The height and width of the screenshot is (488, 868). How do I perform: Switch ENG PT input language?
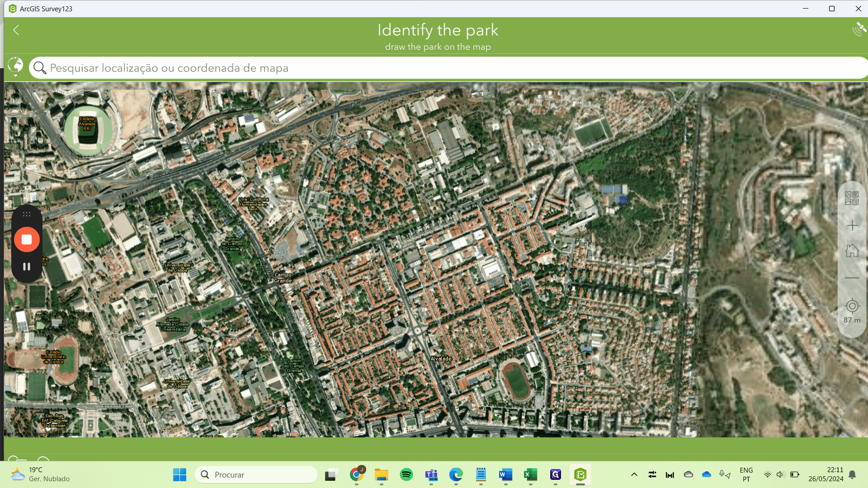tap(746, 474)
